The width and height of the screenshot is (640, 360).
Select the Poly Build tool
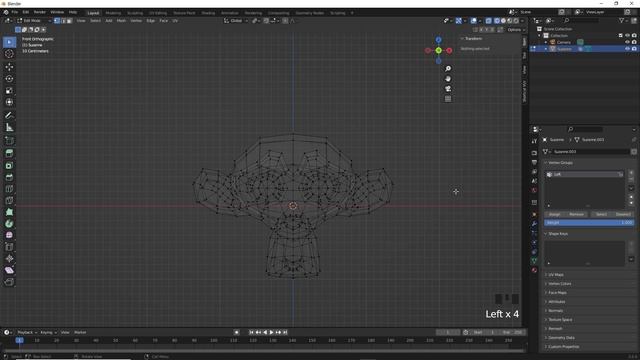[9, 212]
